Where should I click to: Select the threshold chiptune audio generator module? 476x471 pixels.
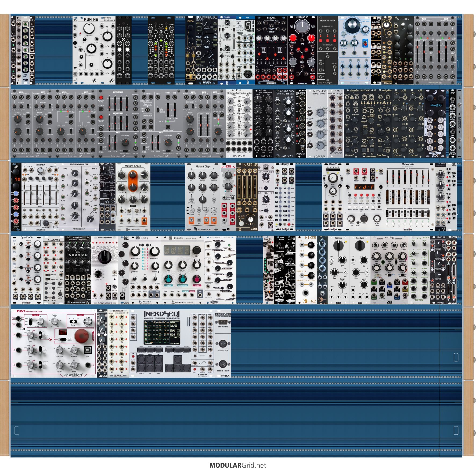pyautogui.click(x=78, y=270)
